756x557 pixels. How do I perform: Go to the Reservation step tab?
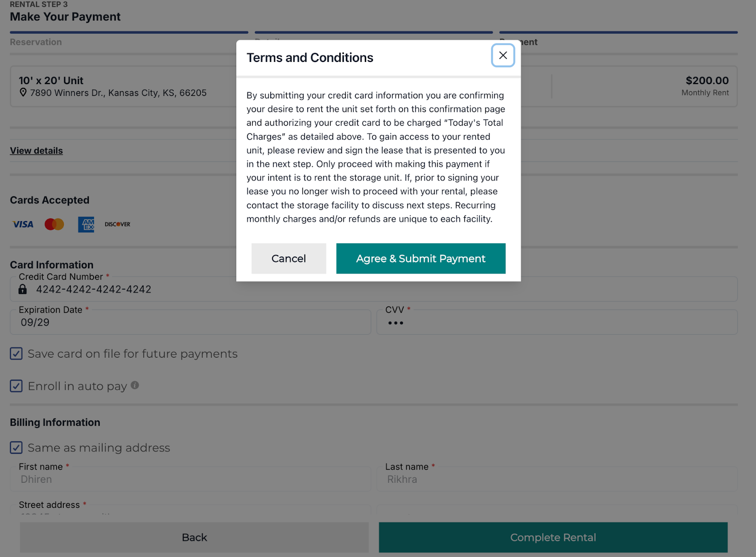click(36, 42)
